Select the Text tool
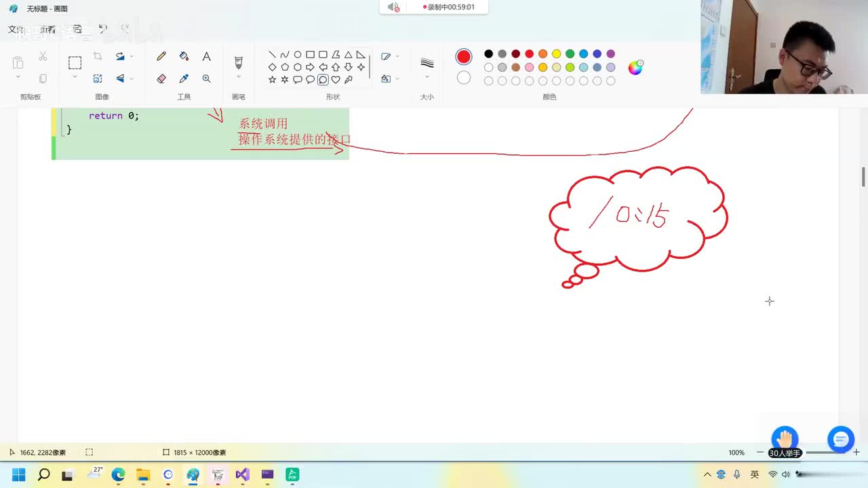Viewport: 868px width, 488px height. coord(206,56)
